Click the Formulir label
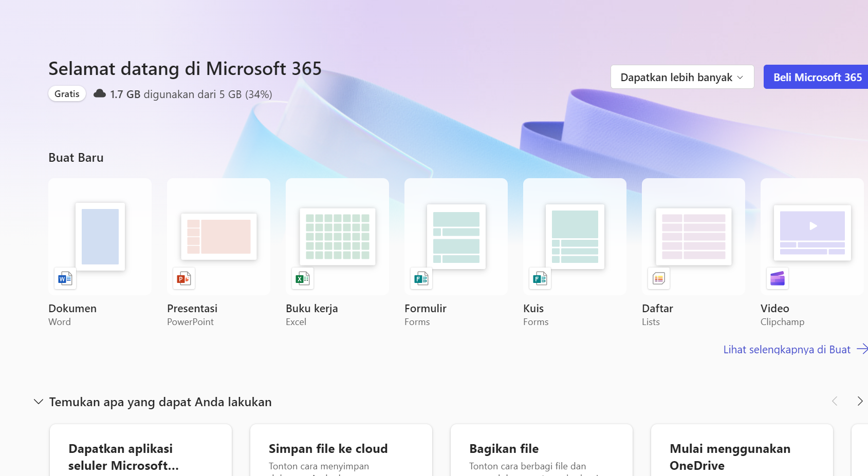 (x=426, y=309)
